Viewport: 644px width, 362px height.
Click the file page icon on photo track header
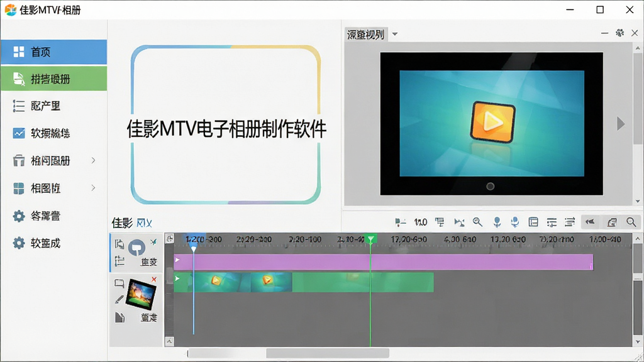(119, 317)
